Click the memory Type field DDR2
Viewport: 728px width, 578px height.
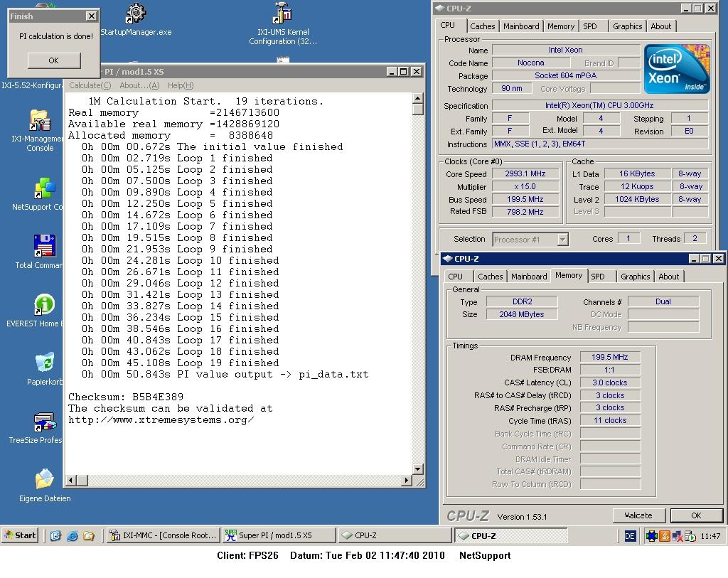(522, 301)
